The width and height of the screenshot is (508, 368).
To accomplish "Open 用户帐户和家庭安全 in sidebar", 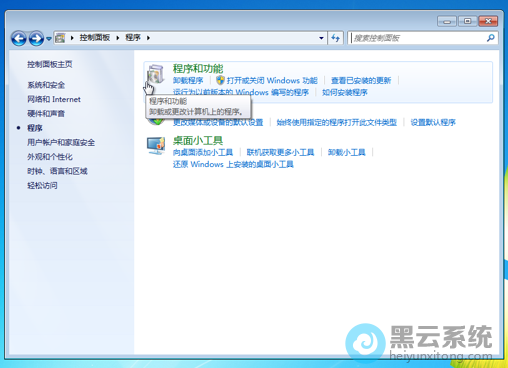I will click(61, 143).
